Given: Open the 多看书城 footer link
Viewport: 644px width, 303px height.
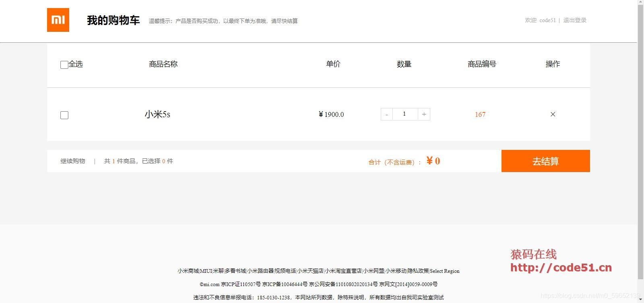Looking at the screenshot, I should coord(235,271).
